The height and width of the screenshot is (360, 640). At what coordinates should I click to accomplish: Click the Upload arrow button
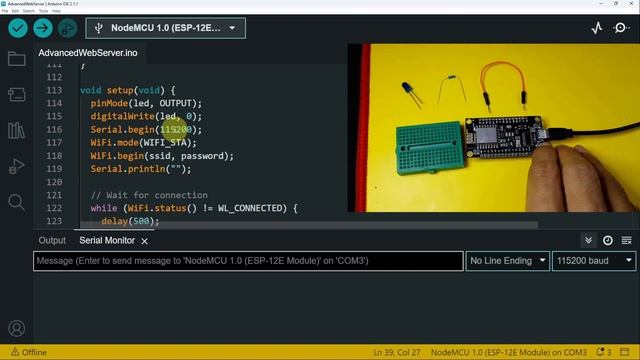[x=43, y=28]
